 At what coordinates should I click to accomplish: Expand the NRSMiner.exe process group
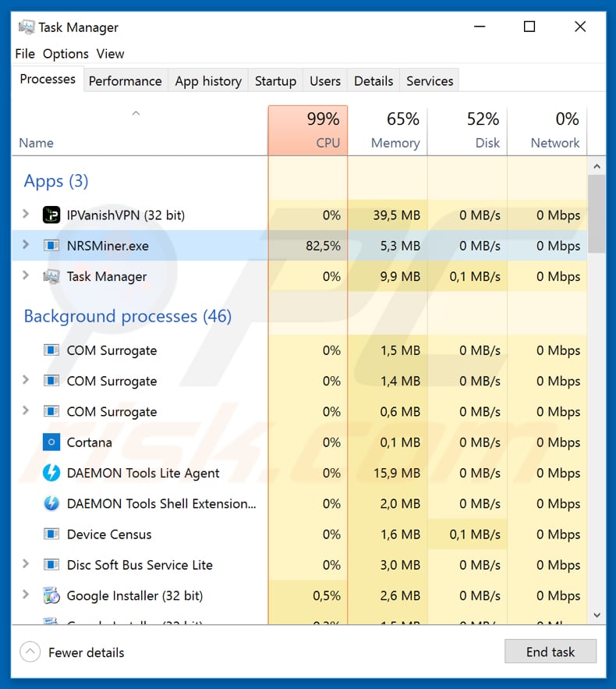[x=26, y=244]
